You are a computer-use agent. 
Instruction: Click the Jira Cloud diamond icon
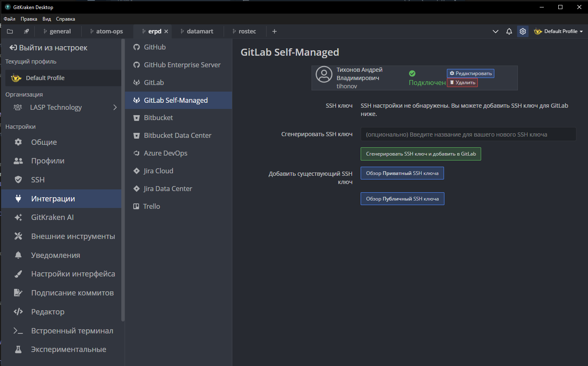pyautogui.click(x=137, y=171)
